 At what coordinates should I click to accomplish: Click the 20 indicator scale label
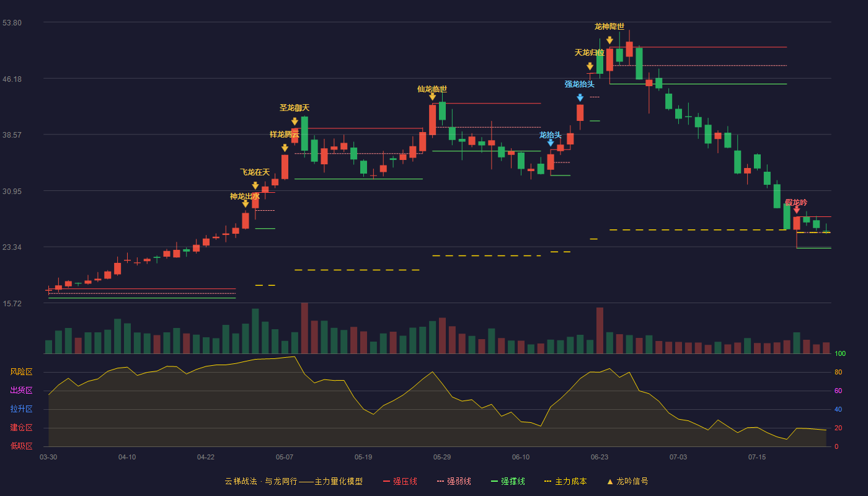coord(838,428)
